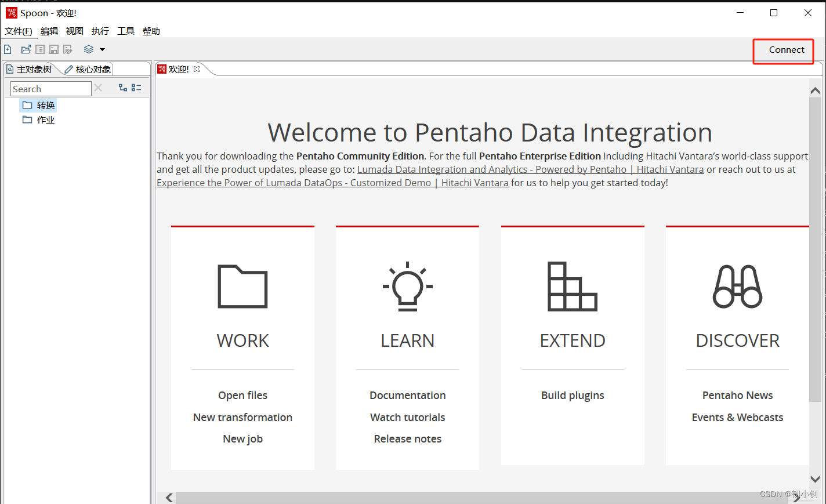Click the Explore repository toolbar icon
The height and width of the screenshot is (504, 826).
pos(40,49)
